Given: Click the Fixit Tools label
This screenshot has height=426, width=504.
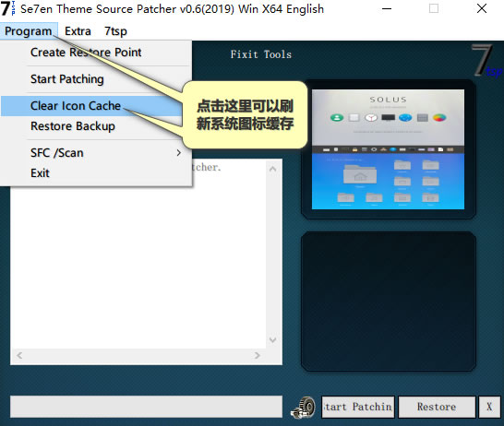Looking at the screenshot, I should click(x=260, y=54).
